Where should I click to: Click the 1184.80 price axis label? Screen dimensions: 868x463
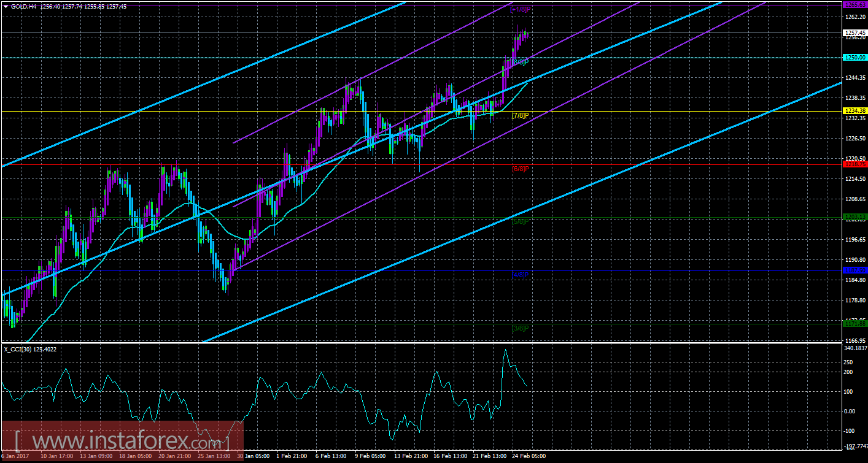854,280
